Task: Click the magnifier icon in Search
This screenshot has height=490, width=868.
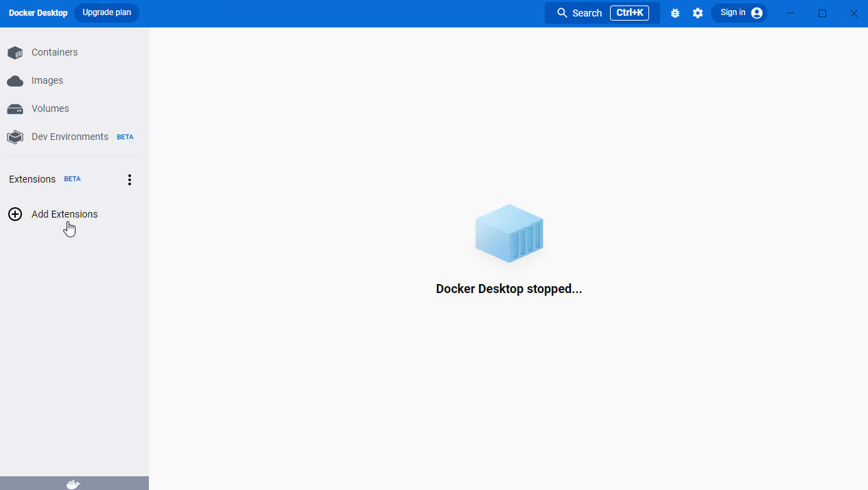Action: [563, 13]
